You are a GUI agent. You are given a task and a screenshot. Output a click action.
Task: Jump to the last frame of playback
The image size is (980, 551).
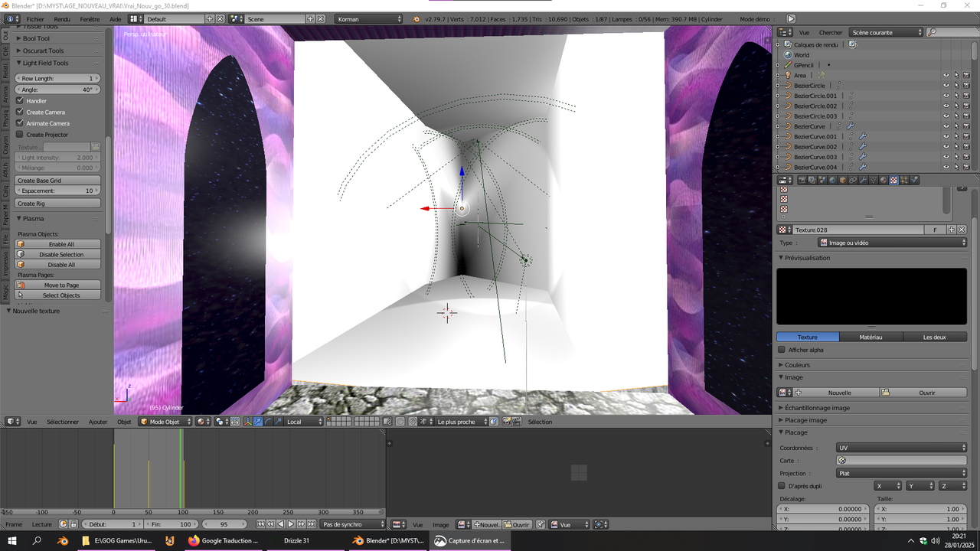click(x=311, y=524)
